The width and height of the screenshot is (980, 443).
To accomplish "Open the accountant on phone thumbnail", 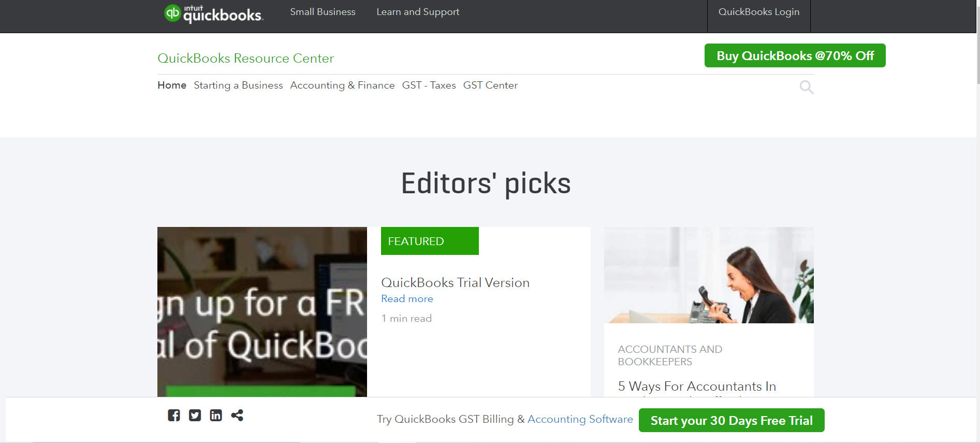I will click(x=709, y=275).
